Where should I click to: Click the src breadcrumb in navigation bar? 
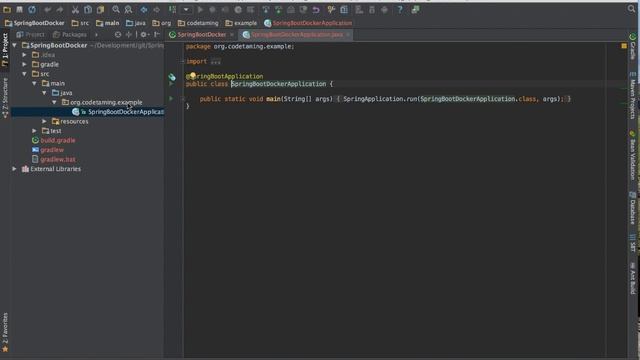[80, 23]
